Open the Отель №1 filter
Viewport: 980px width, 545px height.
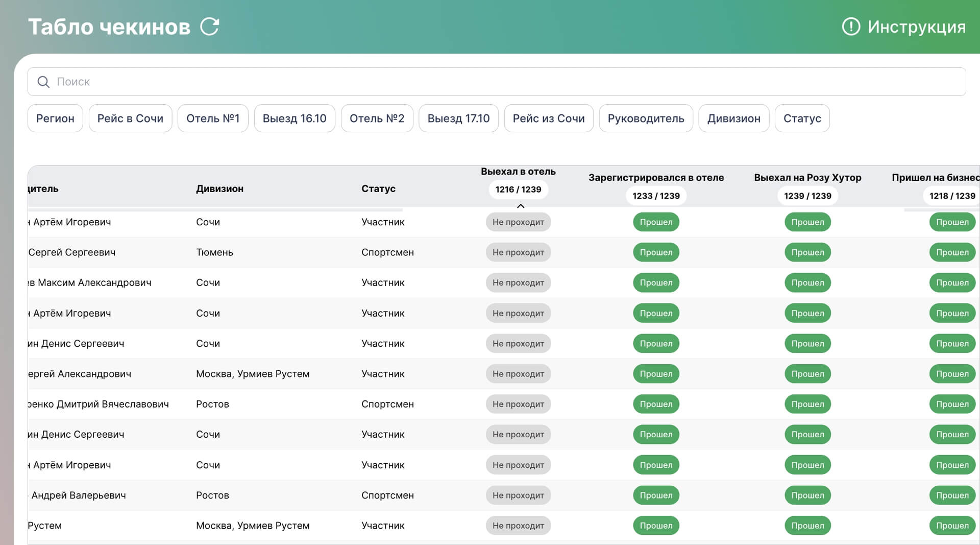click(213, 119)
